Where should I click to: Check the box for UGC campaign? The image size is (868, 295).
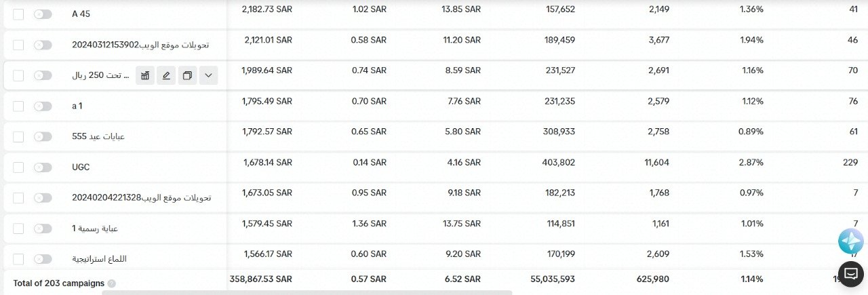pyautogui.click(x=18, y=167)
